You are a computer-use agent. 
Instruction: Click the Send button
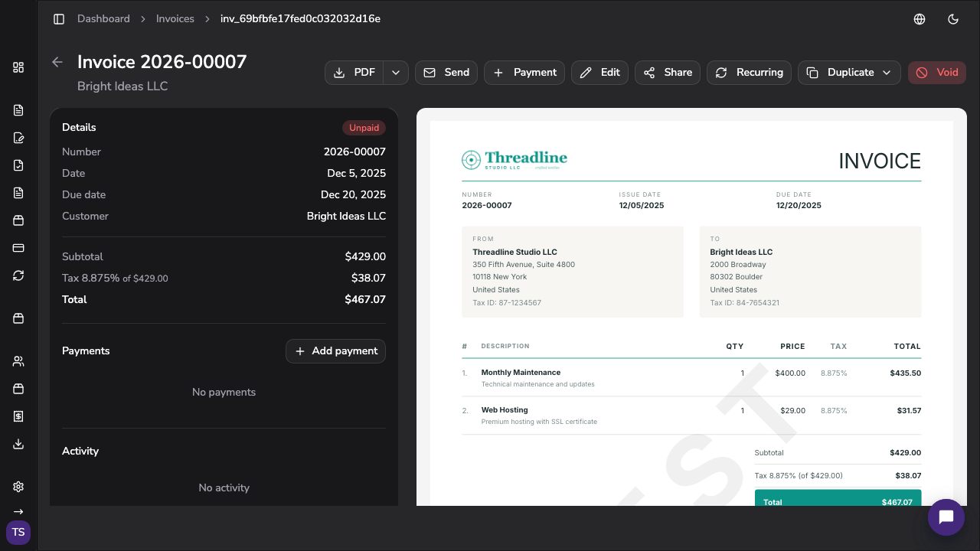[446, 73]
